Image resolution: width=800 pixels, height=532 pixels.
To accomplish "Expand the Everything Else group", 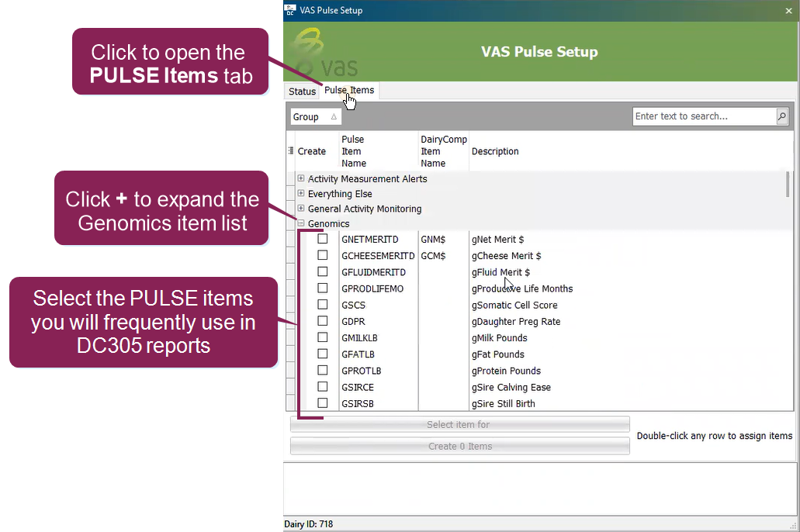I will click(301, 194).
